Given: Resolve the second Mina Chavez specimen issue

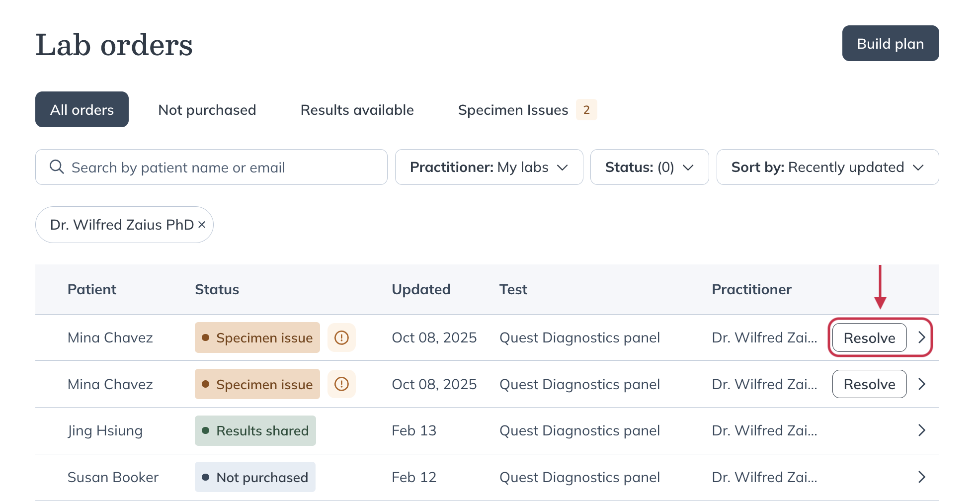Looking at the screenshot, I should 869,384.
